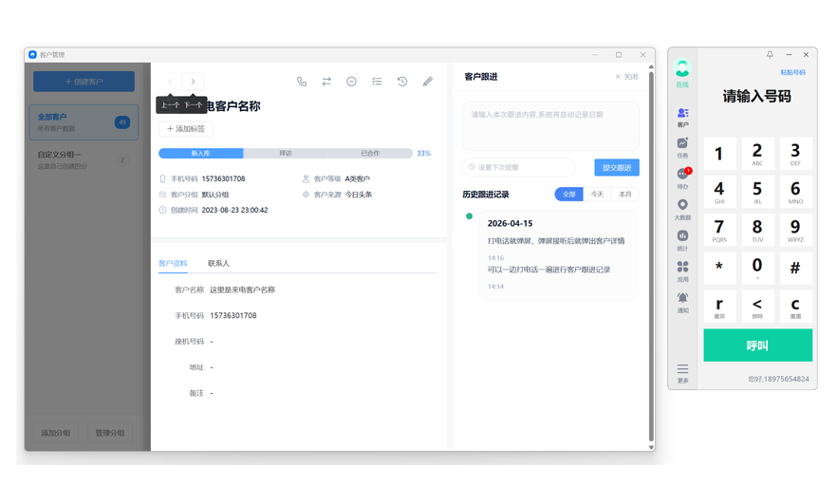Switch to the 客户资料 tab
The width and height of the screenshot is (837, 504).
173,263
